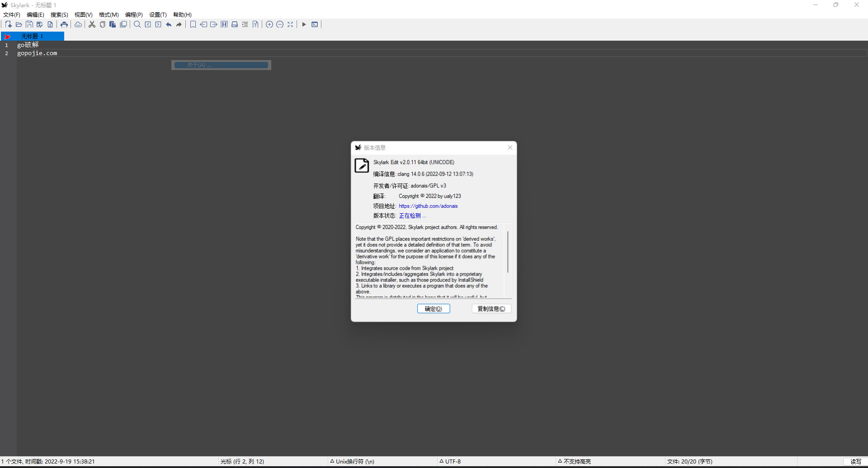Zoom out with the minus circle icon
The image size is (868, 468).
[x=280, y=24]
